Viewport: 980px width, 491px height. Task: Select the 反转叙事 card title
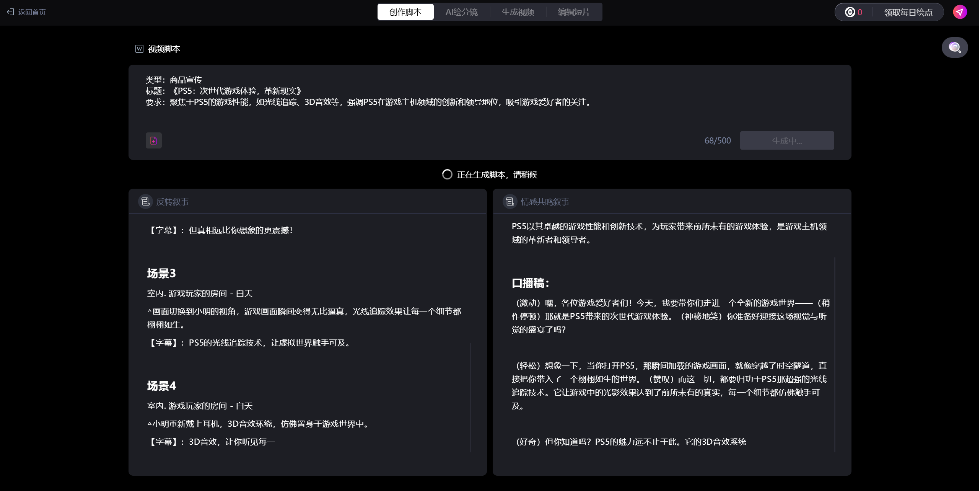pos(173,202)
